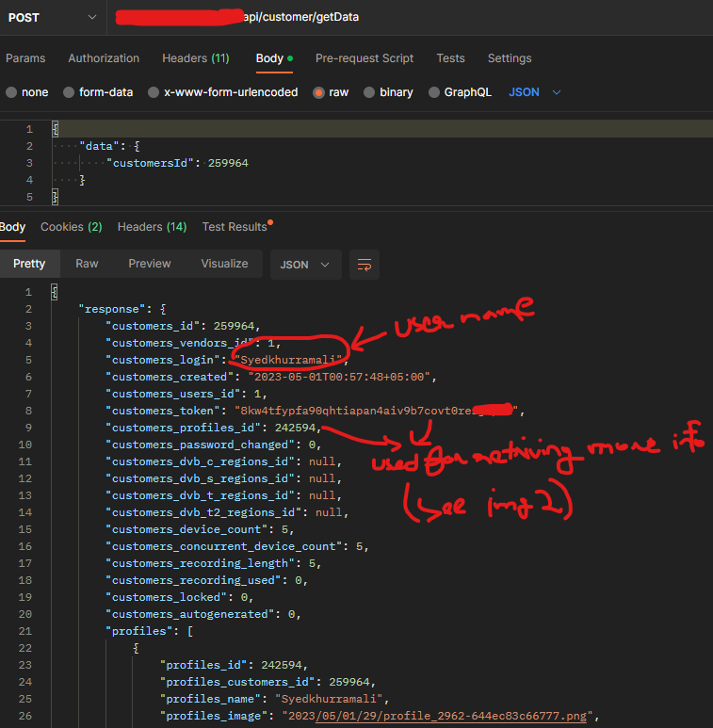Open the response Headers (14) tab
This screenshot has height=728, width=713.
[152, 227]
